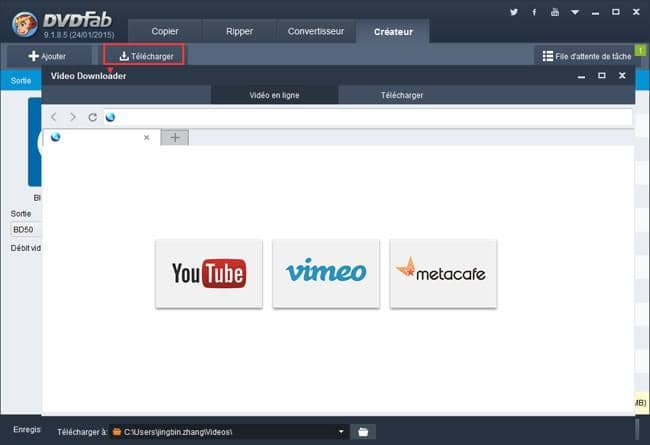Click the Sortie blue tab on left
Screen dimensions: 650x445
point(21,80)
